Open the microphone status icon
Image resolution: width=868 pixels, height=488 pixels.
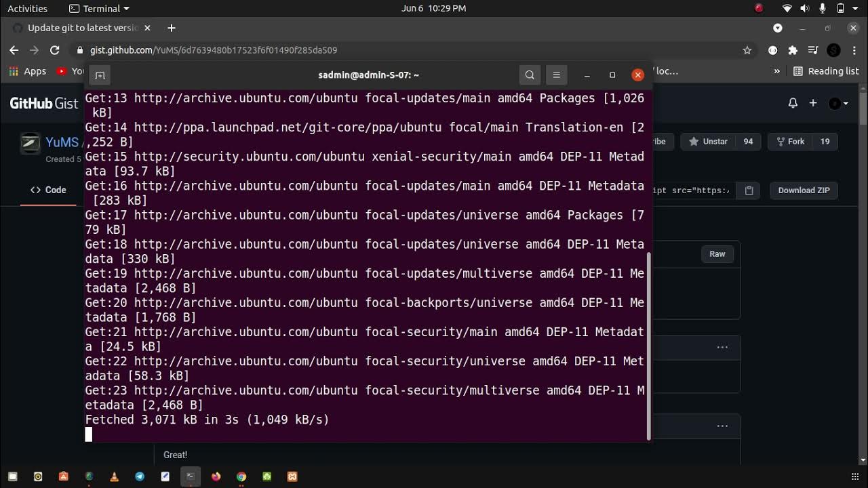pyautogui.click(x=823, y=8)
